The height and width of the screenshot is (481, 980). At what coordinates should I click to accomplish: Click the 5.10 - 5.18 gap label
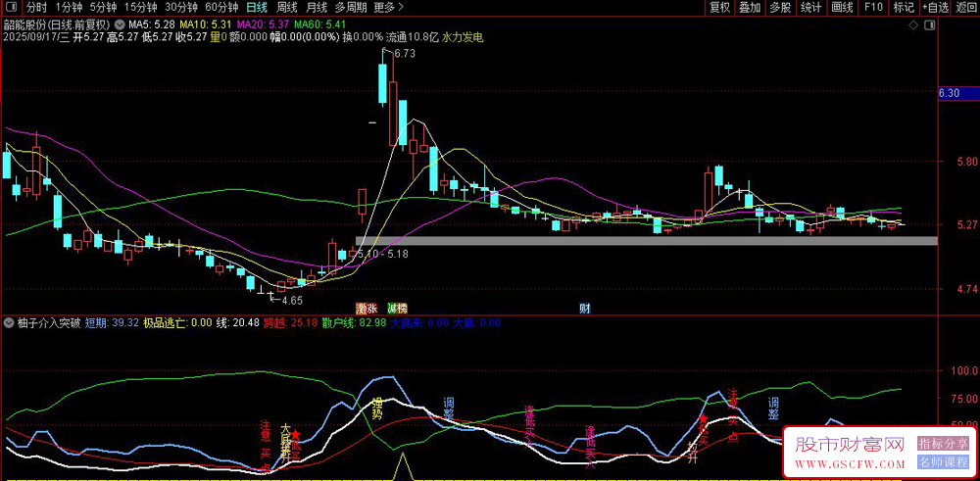point(383,255)
